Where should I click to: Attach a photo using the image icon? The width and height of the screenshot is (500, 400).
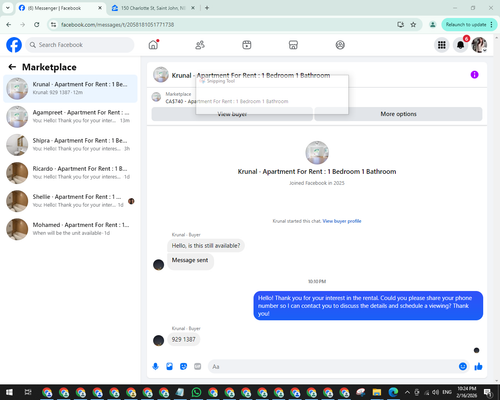(x=169, y=367)
